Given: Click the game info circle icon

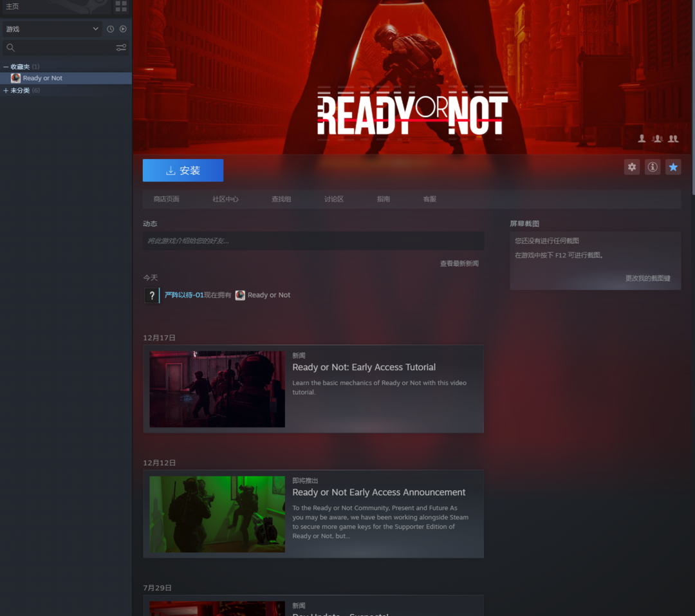Looking at the screenshot, I should 653,167.
